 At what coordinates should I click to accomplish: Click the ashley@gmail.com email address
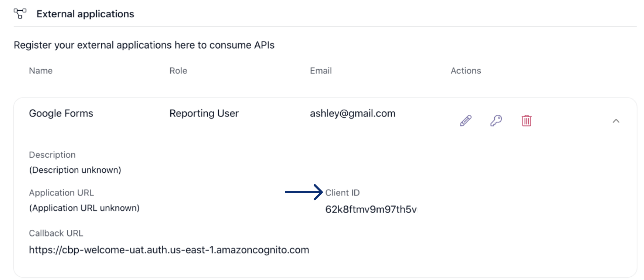pos(352,113)
